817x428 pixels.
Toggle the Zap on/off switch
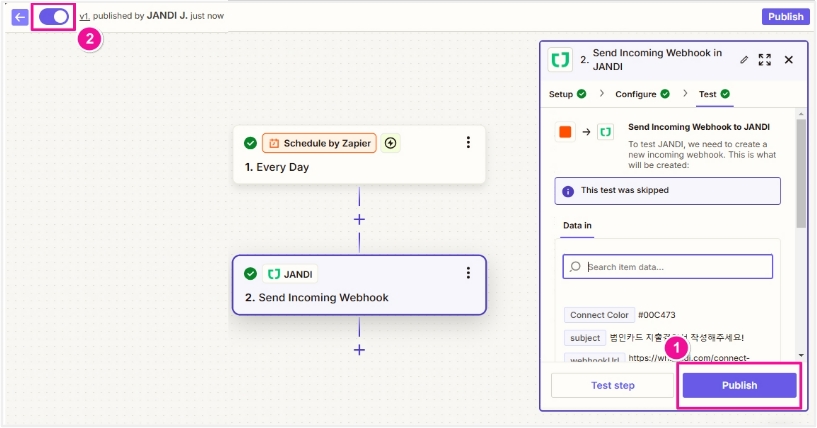54,17
